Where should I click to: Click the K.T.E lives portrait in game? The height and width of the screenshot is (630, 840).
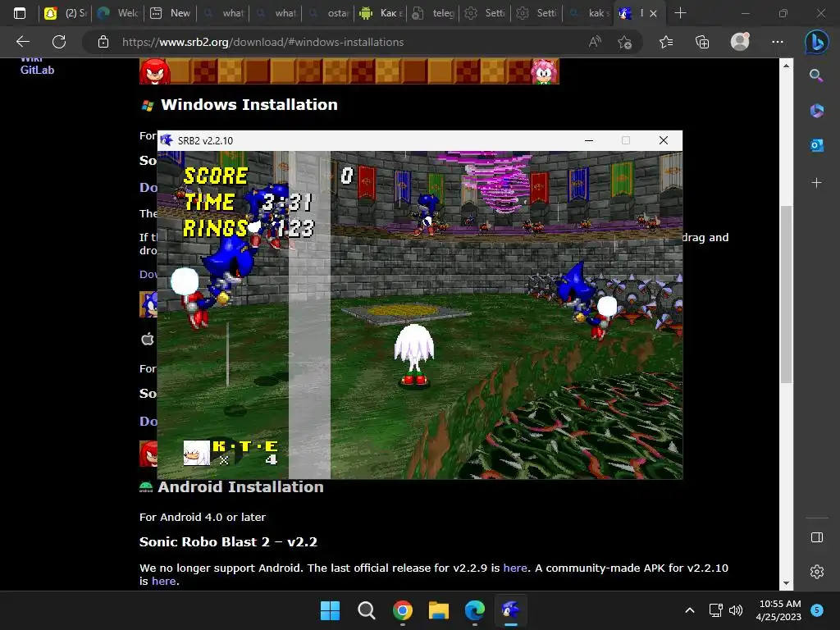pyautogui.click(x=197, y=453)
